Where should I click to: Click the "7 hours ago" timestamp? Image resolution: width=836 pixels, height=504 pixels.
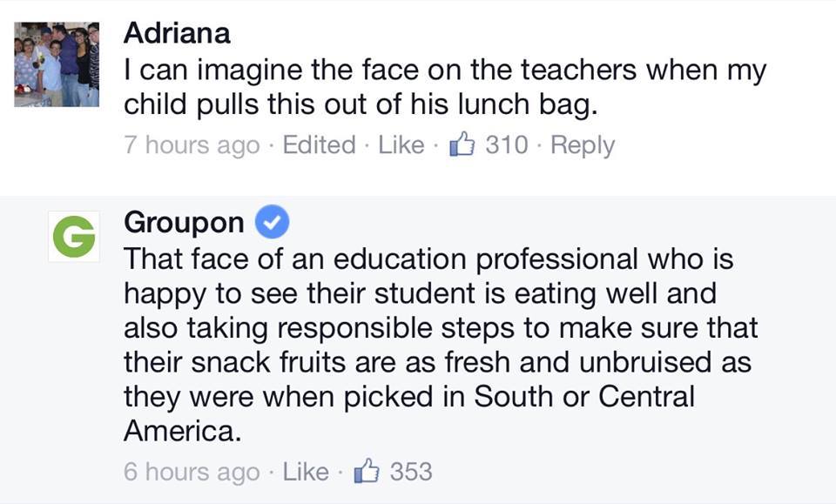point(192,144)
